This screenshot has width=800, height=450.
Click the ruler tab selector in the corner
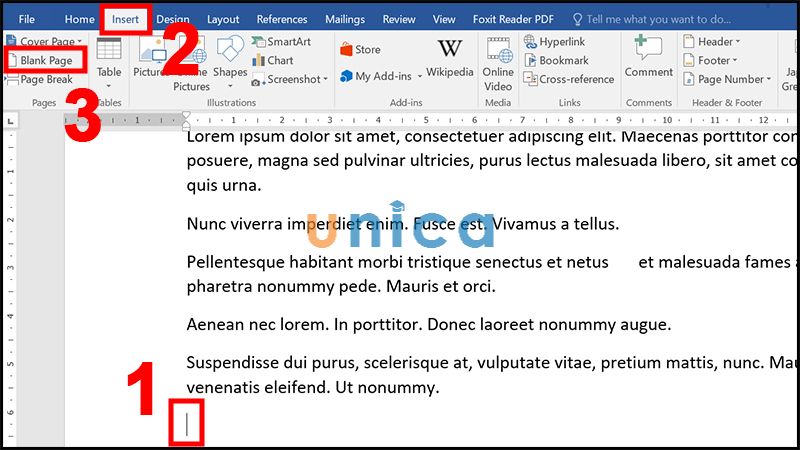tap(10, 121)
